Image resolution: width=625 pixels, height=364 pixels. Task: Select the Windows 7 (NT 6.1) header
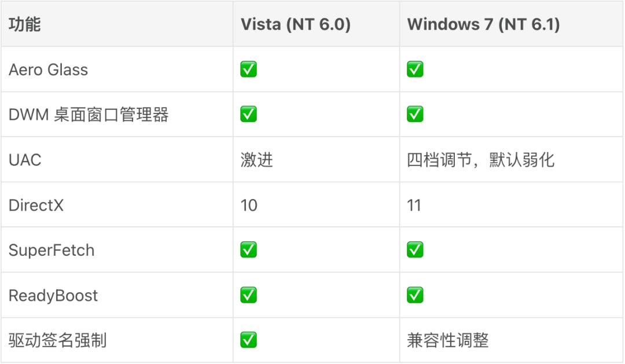tap(483, 24)
